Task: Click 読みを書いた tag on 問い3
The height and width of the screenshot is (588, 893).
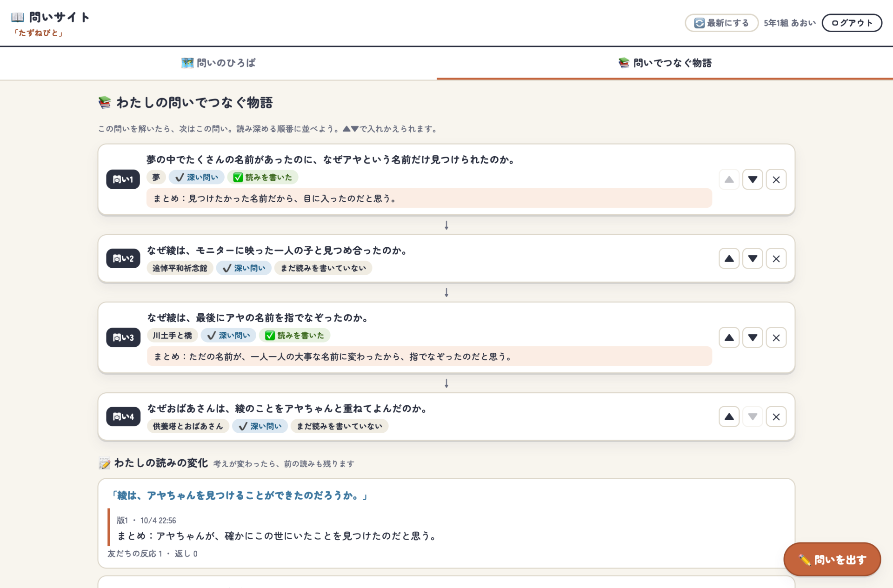Action: coord(295,335)
